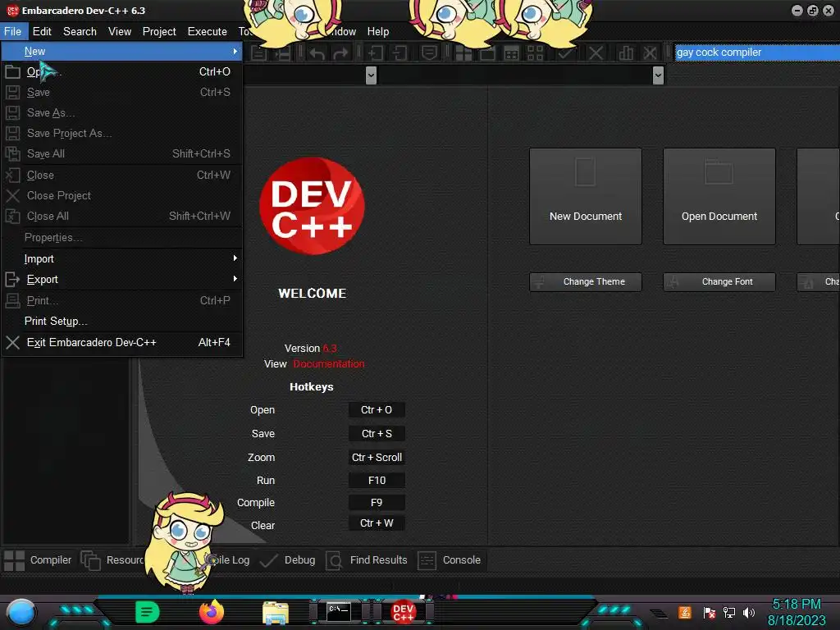Click the Open Document tile

click(x=719, y=197)
